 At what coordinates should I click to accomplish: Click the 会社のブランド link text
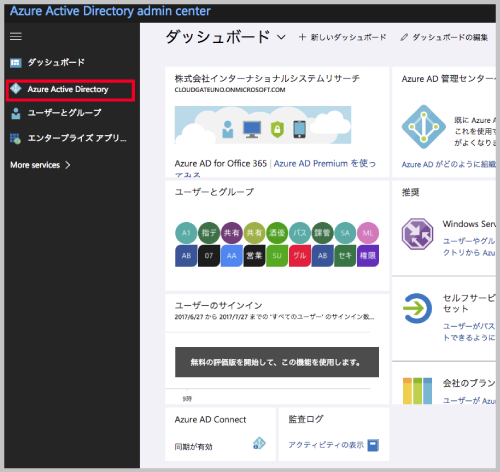coord(469,401)
